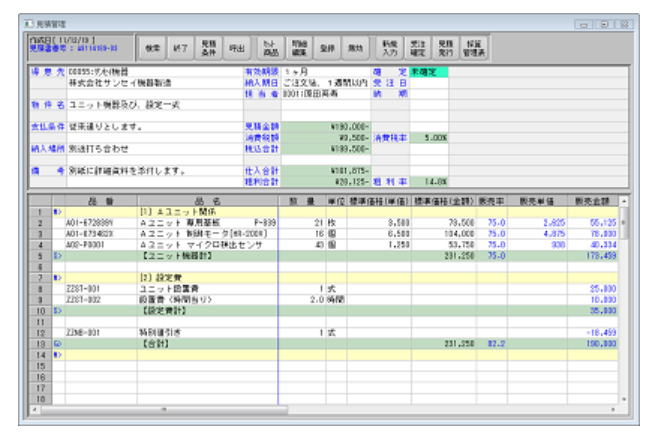Click the 検索 toolbar button

pos(152,47)
